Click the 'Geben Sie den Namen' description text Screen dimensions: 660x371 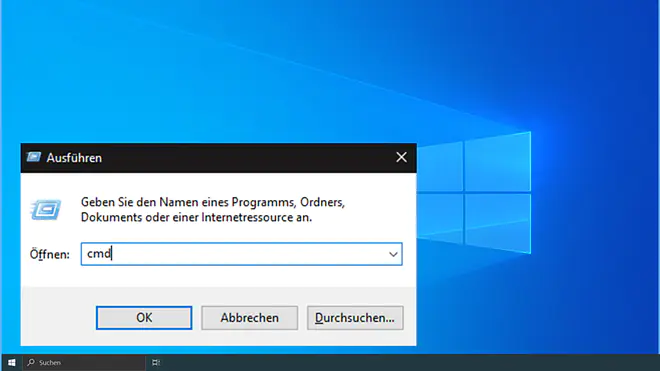[213, 210]
